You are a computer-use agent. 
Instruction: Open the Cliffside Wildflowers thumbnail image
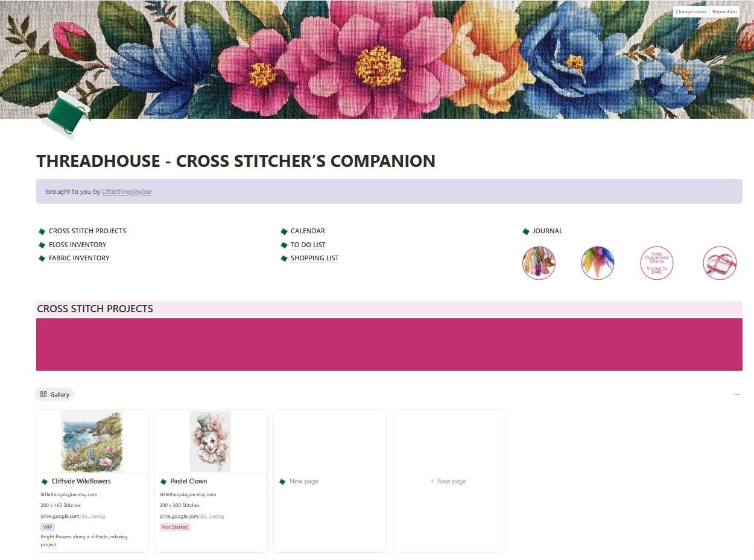[92, 441]
